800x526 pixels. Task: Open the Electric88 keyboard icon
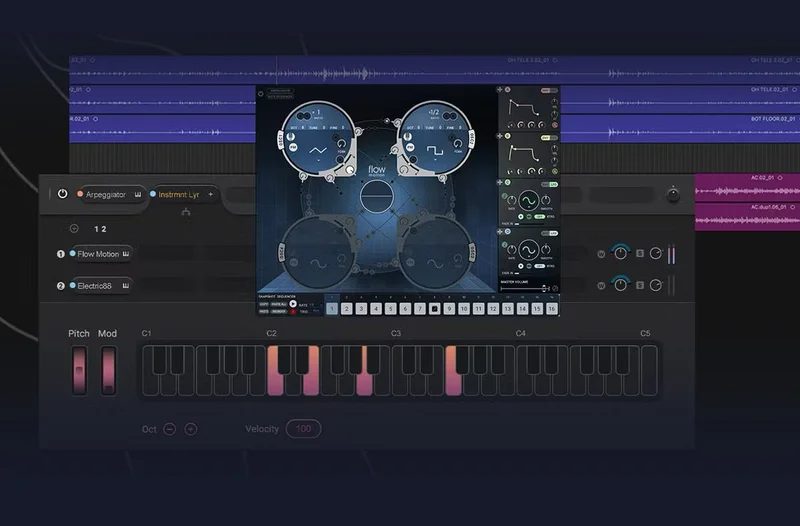(126, 286)
